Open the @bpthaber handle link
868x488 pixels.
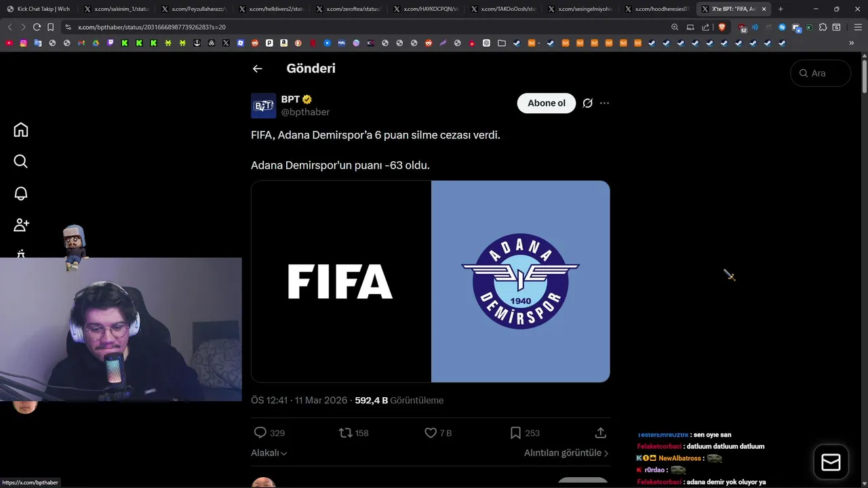pyautogui.click(x=305, y=112)
